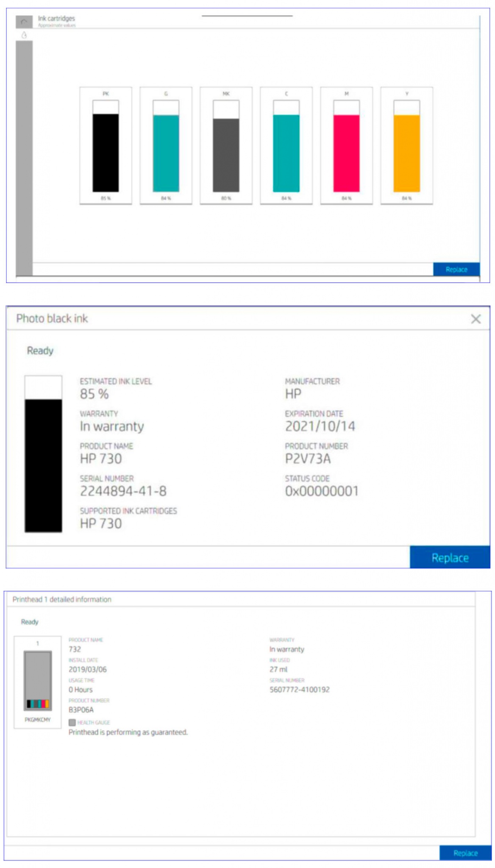Click the gray Health Gauge indicator
The image size is (495, 868).
tap(72, 722)
